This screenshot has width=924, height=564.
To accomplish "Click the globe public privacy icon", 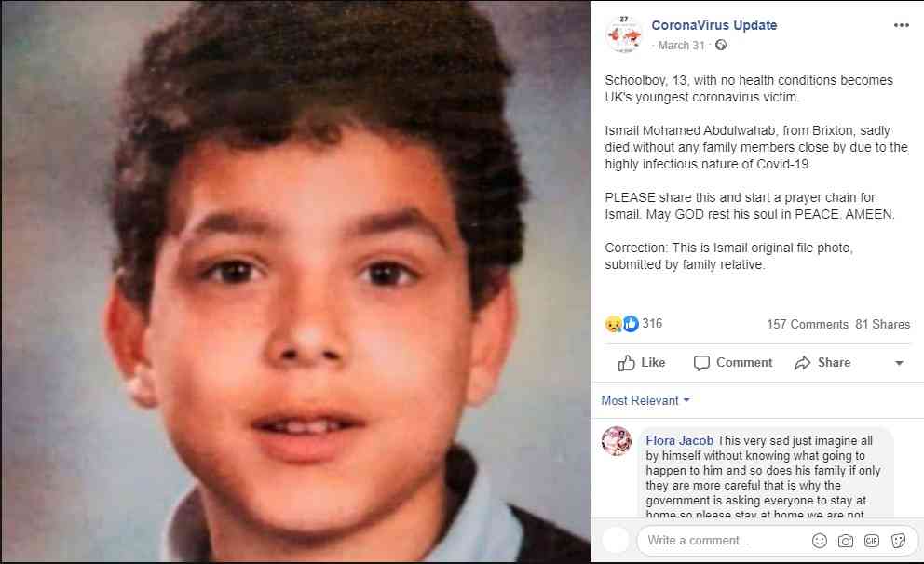I will pyautogui.click(x=721, y=46).
